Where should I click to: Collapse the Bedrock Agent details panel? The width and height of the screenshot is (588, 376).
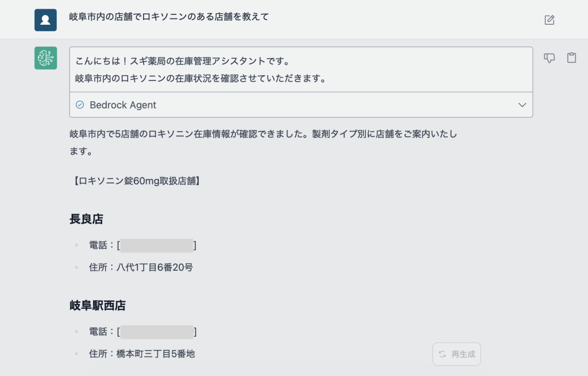click(x=522, y=105)
